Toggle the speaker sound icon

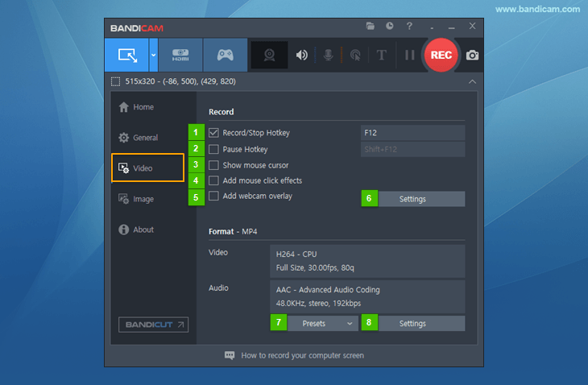point(301,55)
